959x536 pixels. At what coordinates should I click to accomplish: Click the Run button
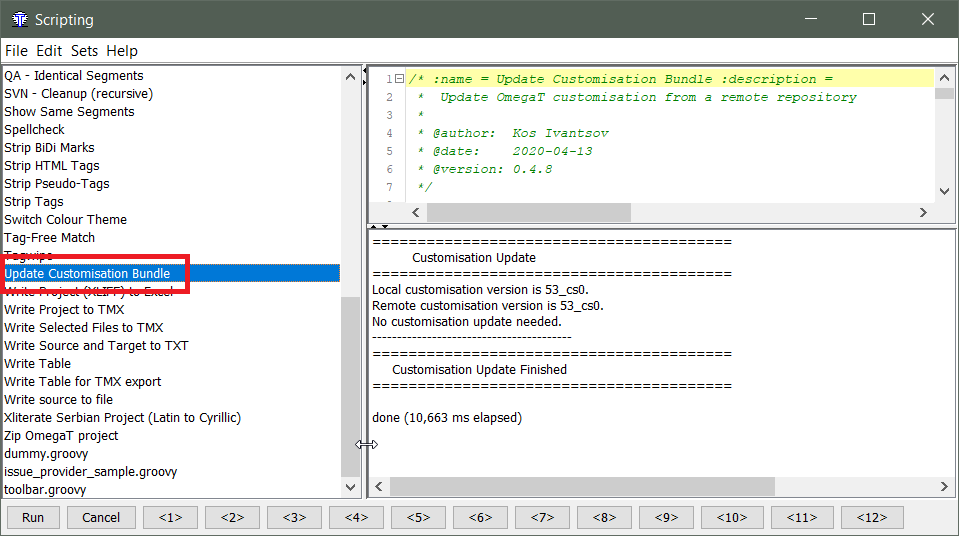coord(33,518)
